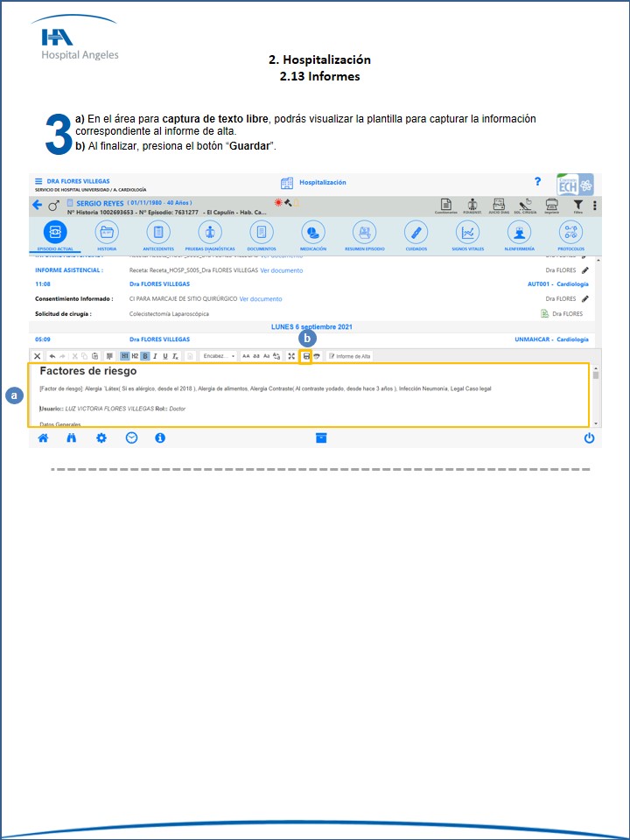Open Pruebas Diagnósticas section
The height and width of the screenshot is (840, 630).
point(210,232)
